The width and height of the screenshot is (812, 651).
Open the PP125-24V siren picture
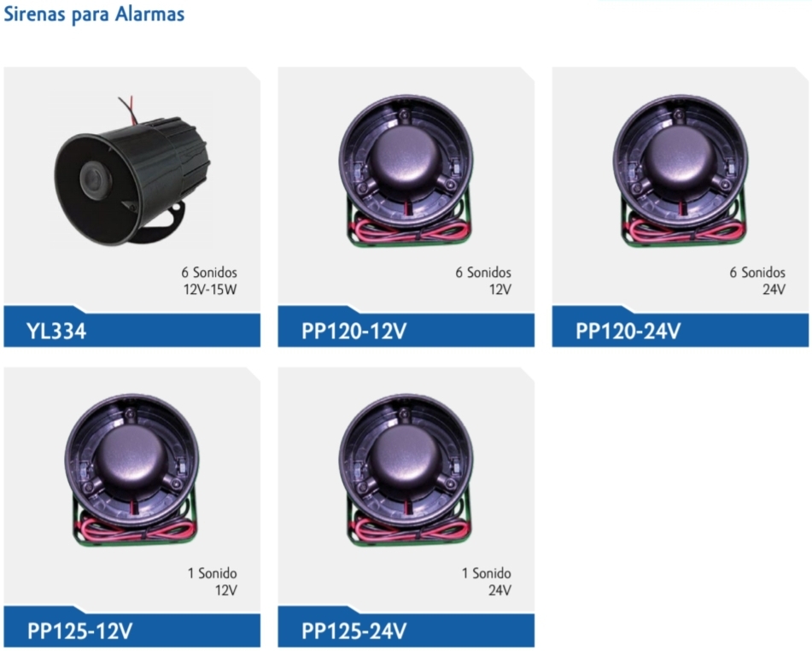(x=406, y=470)
